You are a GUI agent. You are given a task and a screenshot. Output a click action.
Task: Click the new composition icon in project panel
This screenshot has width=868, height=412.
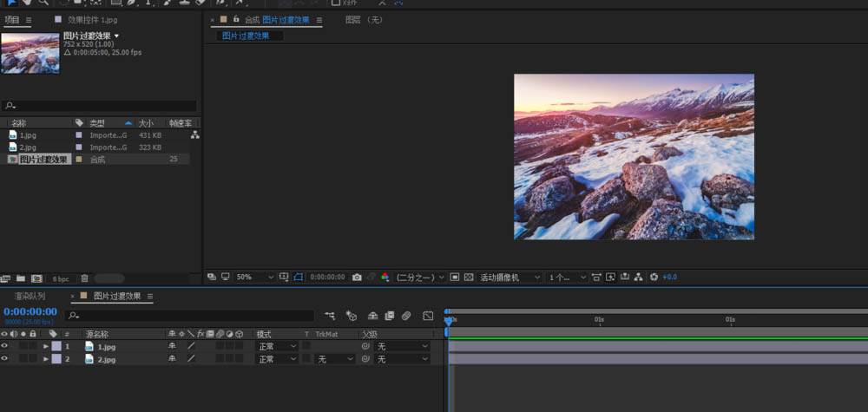pyautogui.click(x=36, y=278)
